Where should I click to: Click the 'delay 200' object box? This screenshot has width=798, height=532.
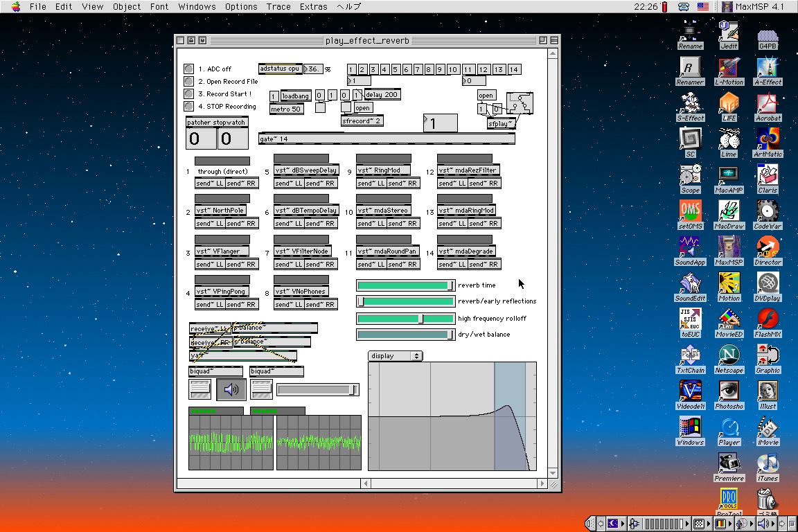(382, 95)
